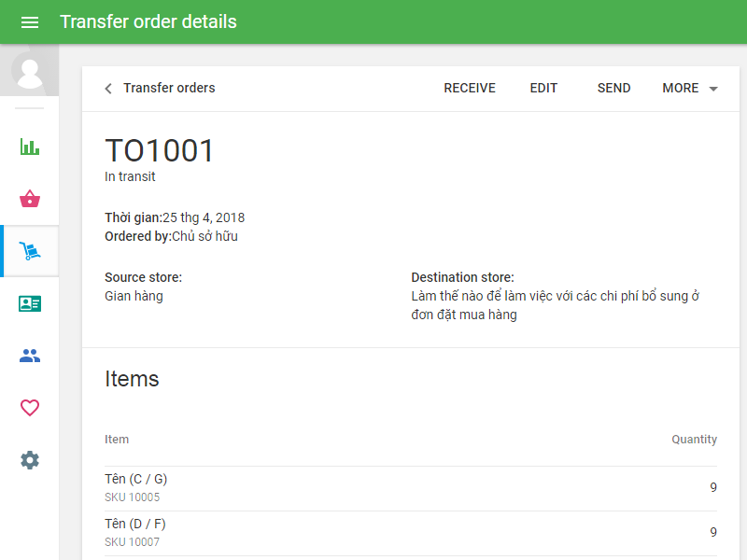Open the MORE dropdown menu
Image resolution: width=747 pixels, height=560 pixels.
click(679, 88)
